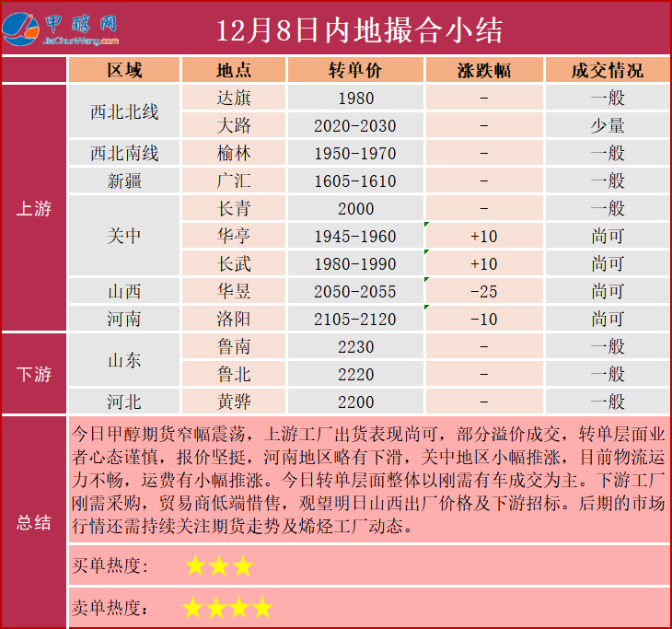The height and width of the screenshot is (629, 672).
Task: Select the 总结 section label
Action: click(34, 522)
